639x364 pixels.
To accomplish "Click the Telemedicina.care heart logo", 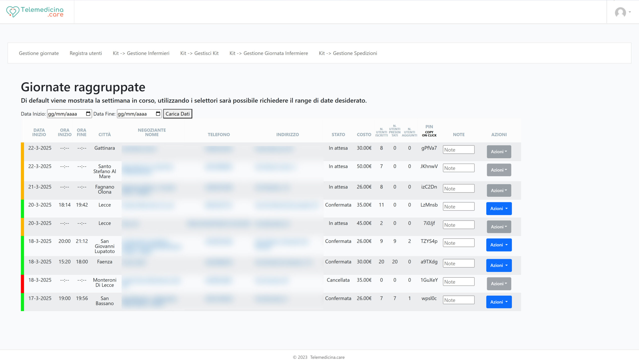I will [35, 11].
